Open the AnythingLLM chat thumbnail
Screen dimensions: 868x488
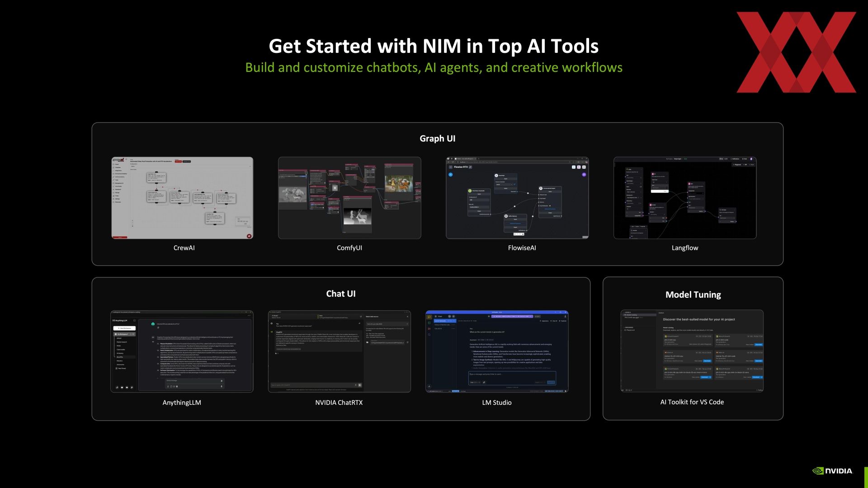(x=182, y=351)
